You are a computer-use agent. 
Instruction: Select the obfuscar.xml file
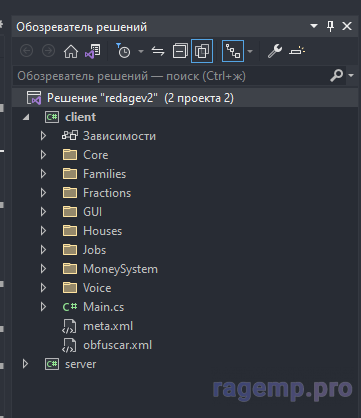(117, 345)
